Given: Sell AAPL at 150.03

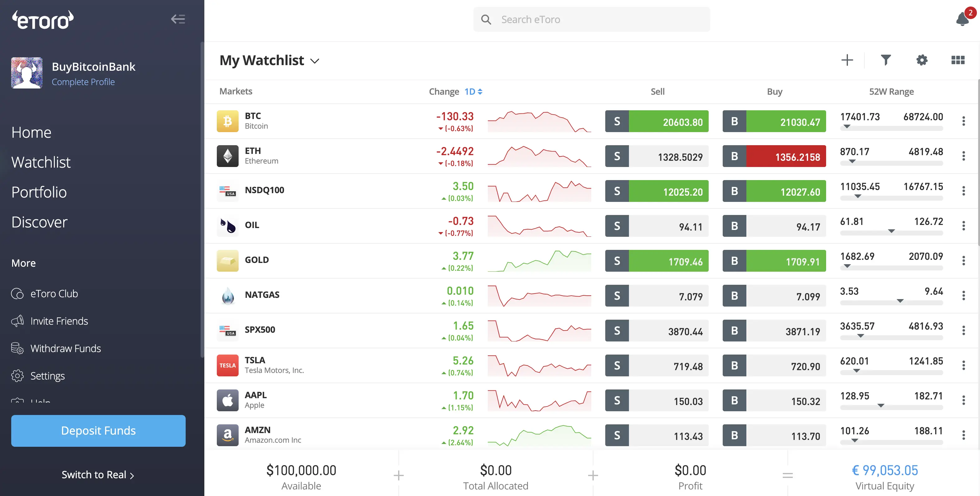Looking at the screenshot, I should [x=657, y=400].
